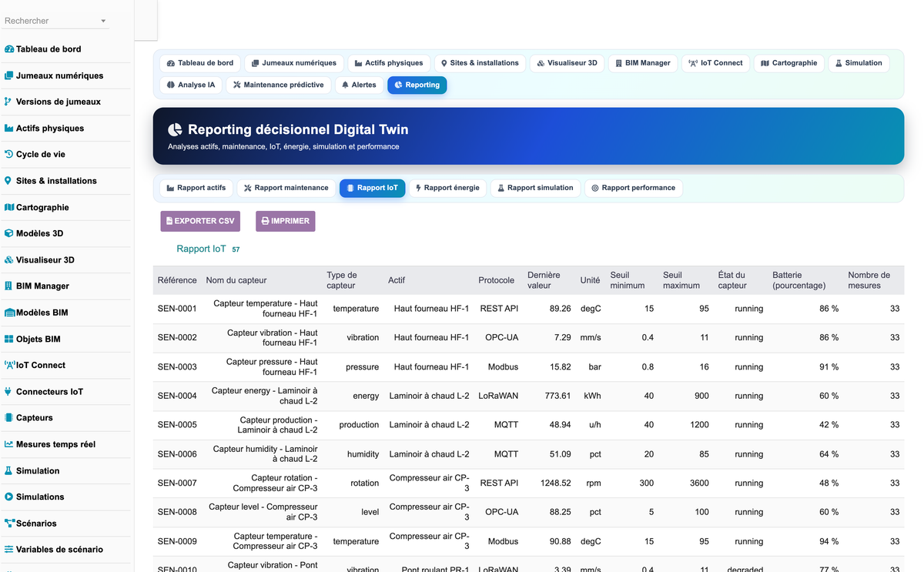The height and width of the screenshot is (572, 924).
Task: Switch to Rapport actifs
Action: (x=196, y=188)
